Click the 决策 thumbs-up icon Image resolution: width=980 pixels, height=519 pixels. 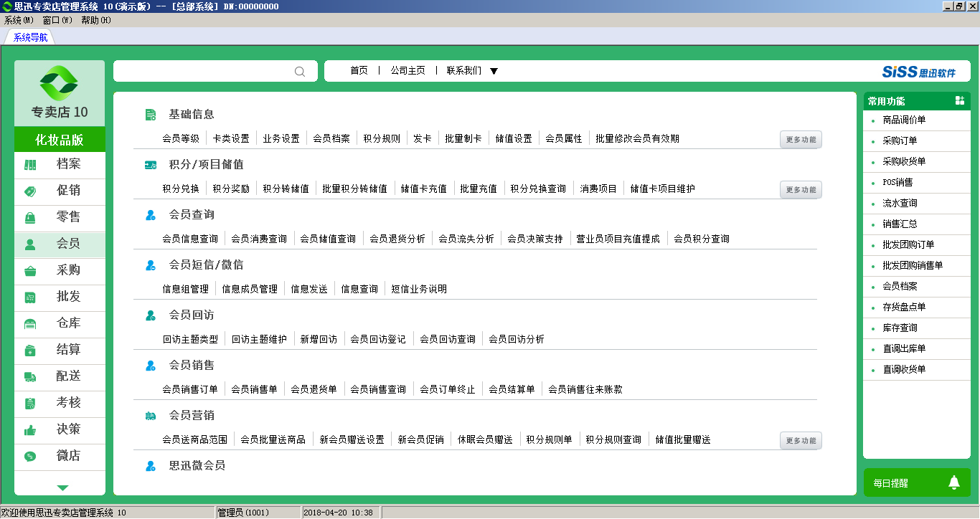[30, 430]
